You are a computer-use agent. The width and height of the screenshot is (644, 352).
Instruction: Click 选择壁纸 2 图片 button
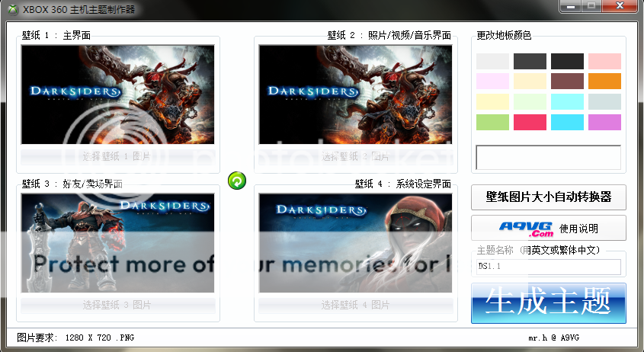click(355, 157)
